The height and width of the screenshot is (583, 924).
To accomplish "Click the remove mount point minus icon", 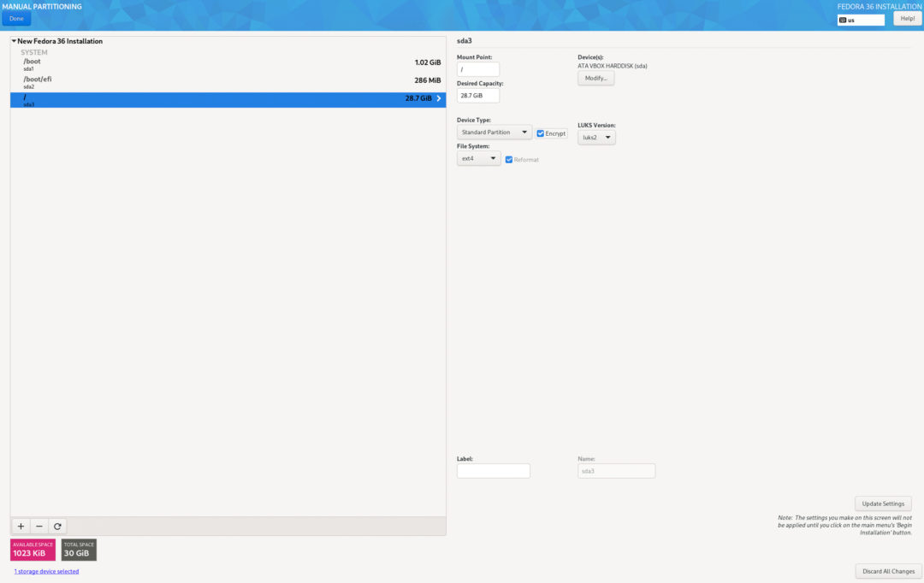I will pos(38,526).
